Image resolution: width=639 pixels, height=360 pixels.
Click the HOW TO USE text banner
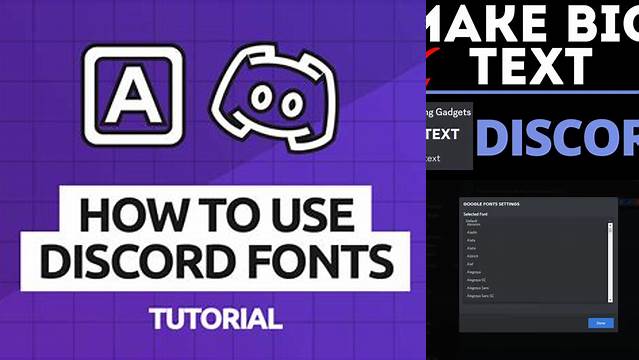click(x=216, y=213)
